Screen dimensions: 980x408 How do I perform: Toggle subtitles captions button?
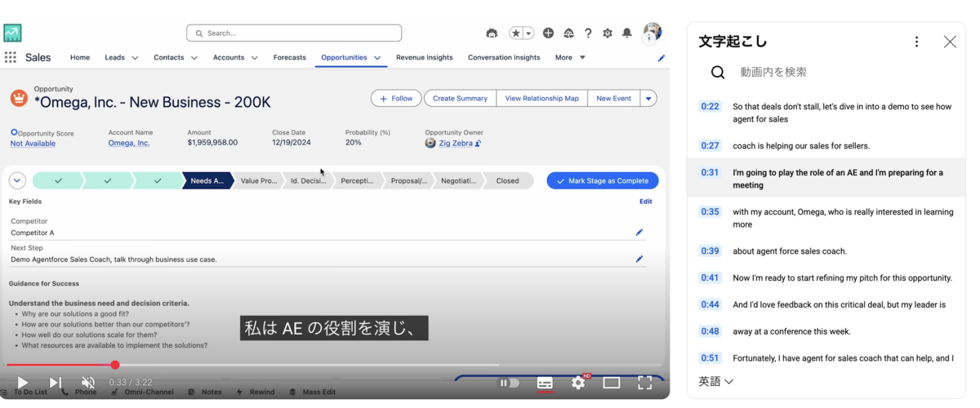(x=545, y=383)
